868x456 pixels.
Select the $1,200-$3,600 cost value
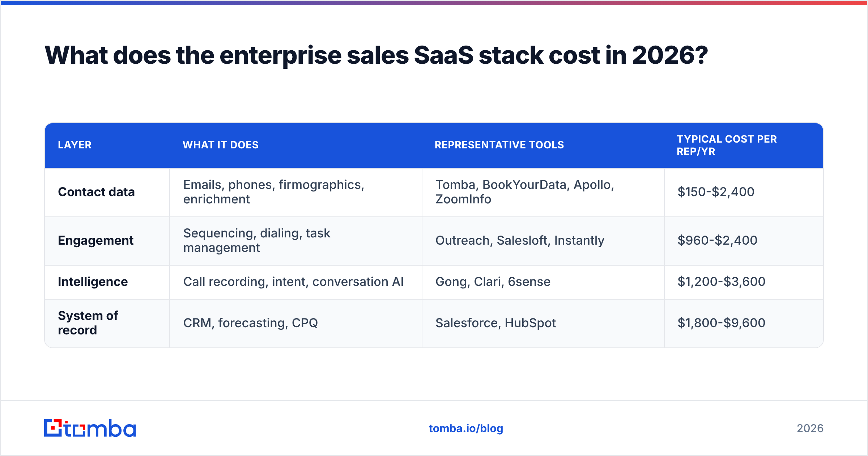(721, 282)
